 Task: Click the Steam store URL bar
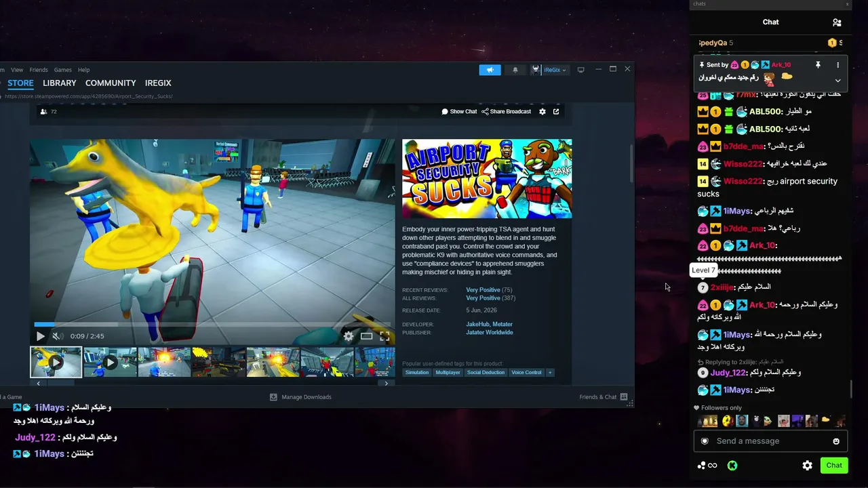coord(88,96)
